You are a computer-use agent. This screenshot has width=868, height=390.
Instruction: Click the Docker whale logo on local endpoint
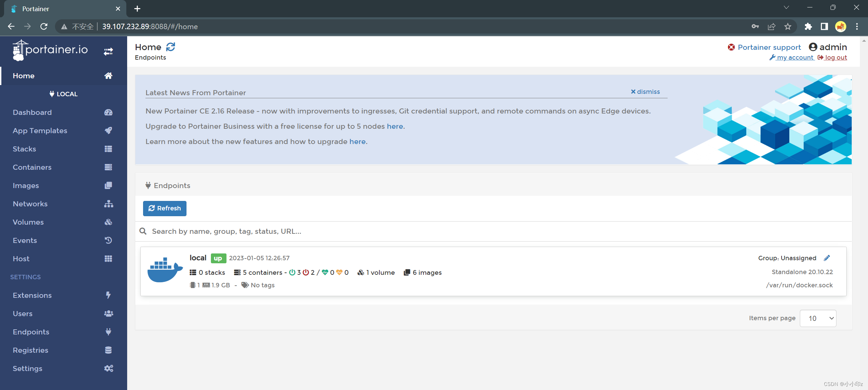(165, 270)
